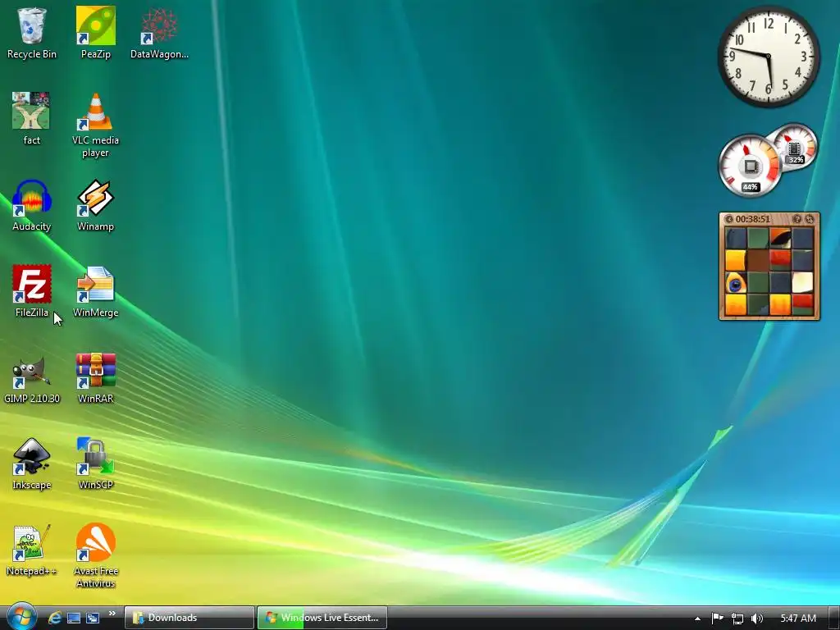Open the volume speaker tray icon
This screenshot has width=840, height=630.
click(756, 619)
